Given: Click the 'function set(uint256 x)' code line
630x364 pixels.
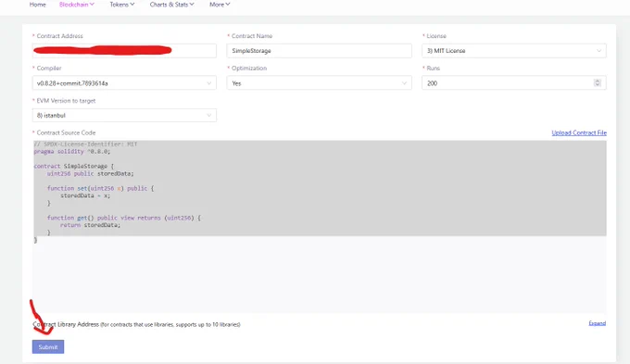Looking at the screenshot, I should [100, 188].
